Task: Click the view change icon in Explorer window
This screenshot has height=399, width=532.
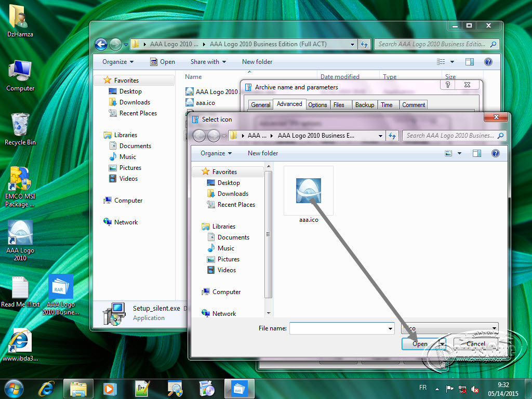Action: pyautogui.click(x=441, y=62)
